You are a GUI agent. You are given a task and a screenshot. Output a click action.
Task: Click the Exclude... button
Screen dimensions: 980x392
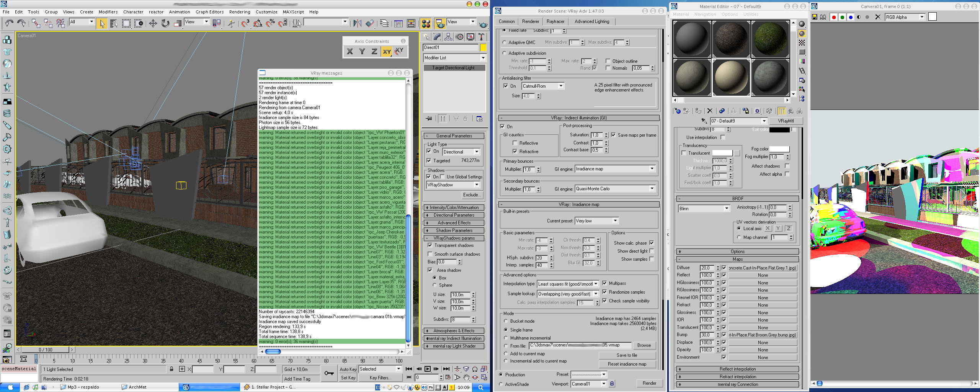point(472,195)
